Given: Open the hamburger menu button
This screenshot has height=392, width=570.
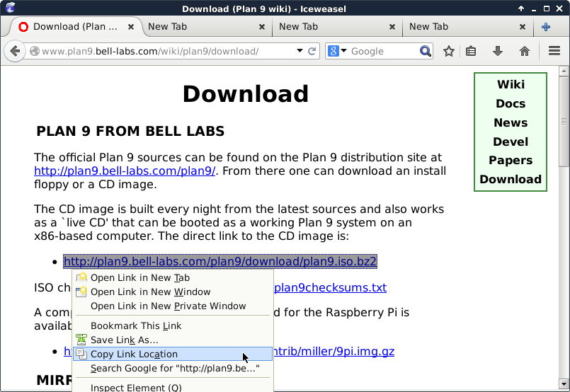Looking at the screenshot, I should point(554,51).
